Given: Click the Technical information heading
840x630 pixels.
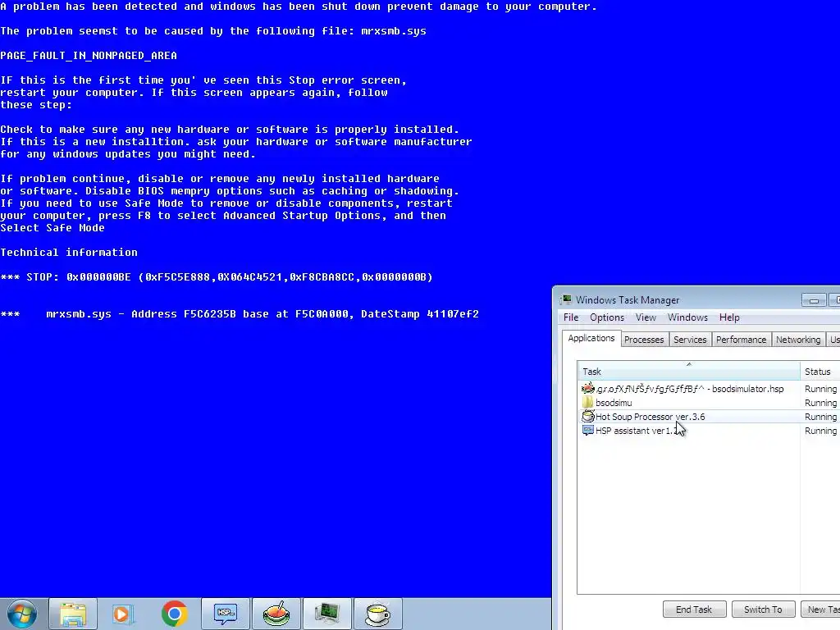Looking at the screenshot, I should (x=69, y=253).
